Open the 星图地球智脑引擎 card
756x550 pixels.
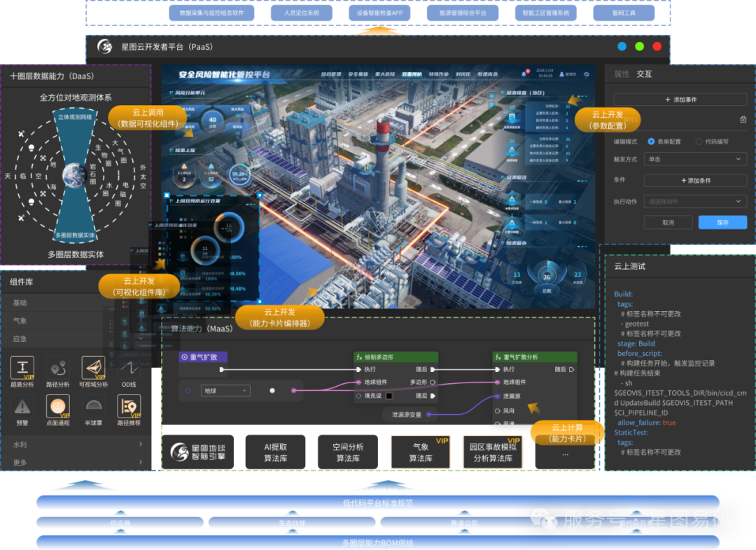coord(197,452)
